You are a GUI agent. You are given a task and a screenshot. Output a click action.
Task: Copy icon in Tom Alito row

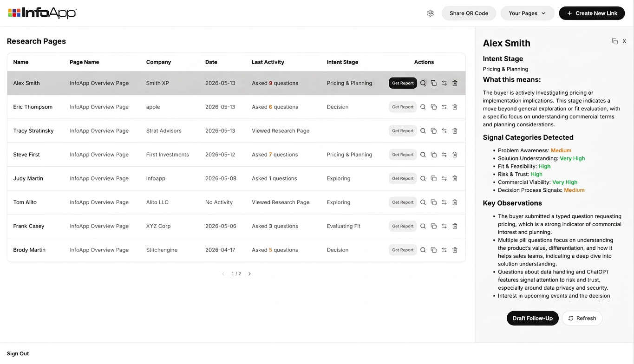[433, 202]
